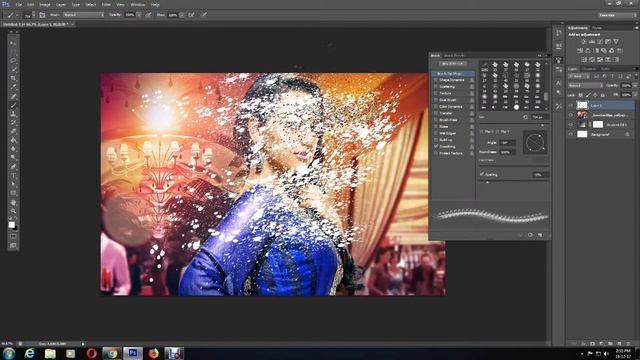
Task: Click the create new brush icon in the Brush panel
Action: tap(540, 235)
